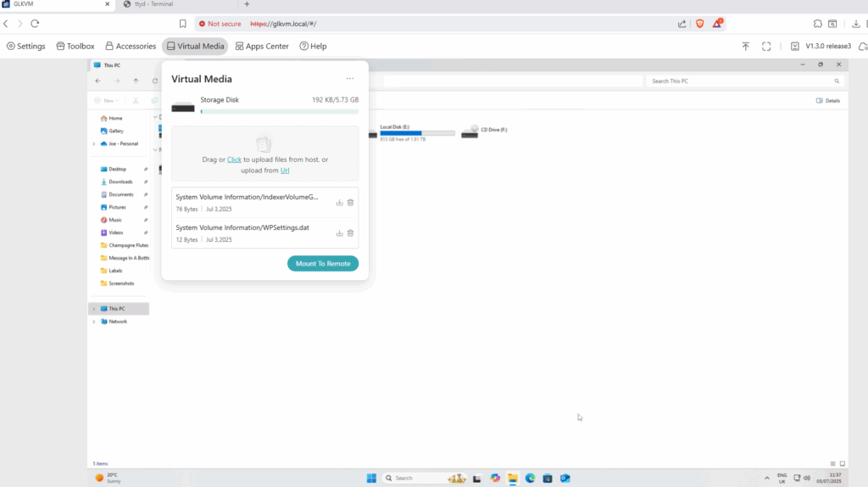Open the New dropdown in Explorer
Screen dimensions: 868x487
coord(106,101)
